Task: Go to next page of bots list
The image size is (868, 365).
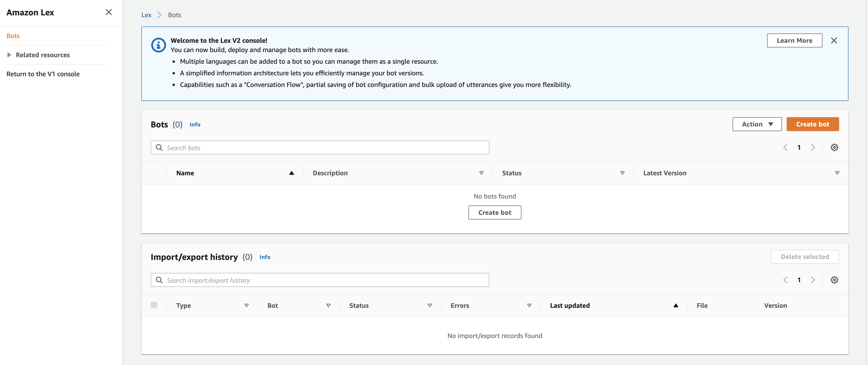Action: point(813,147)
